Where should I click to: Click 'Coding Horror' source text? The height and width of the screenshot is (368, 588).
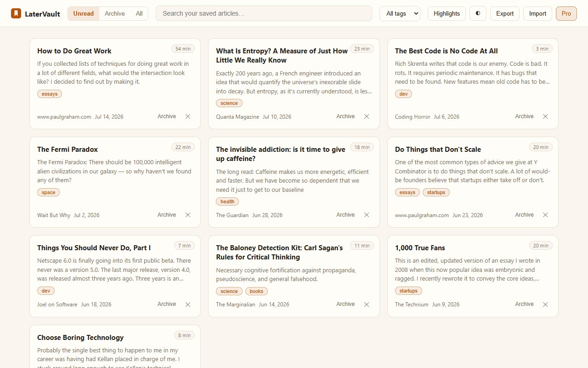[413, 117]
